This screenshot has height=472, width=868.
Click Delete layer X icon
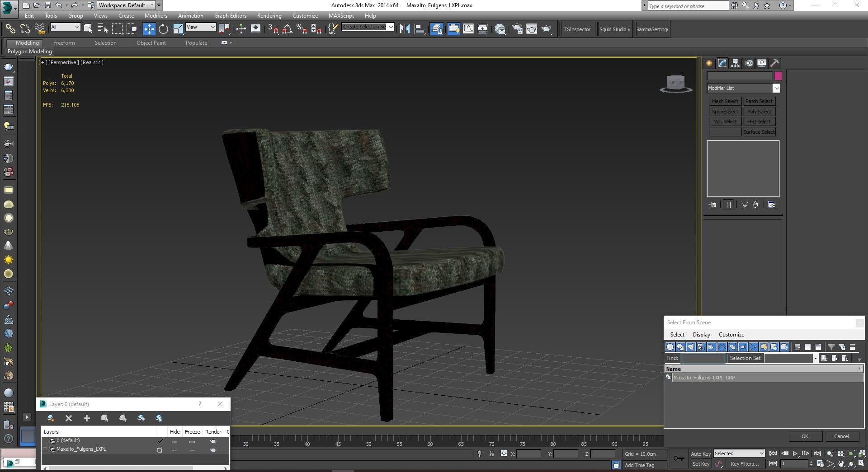pos(69,418)
